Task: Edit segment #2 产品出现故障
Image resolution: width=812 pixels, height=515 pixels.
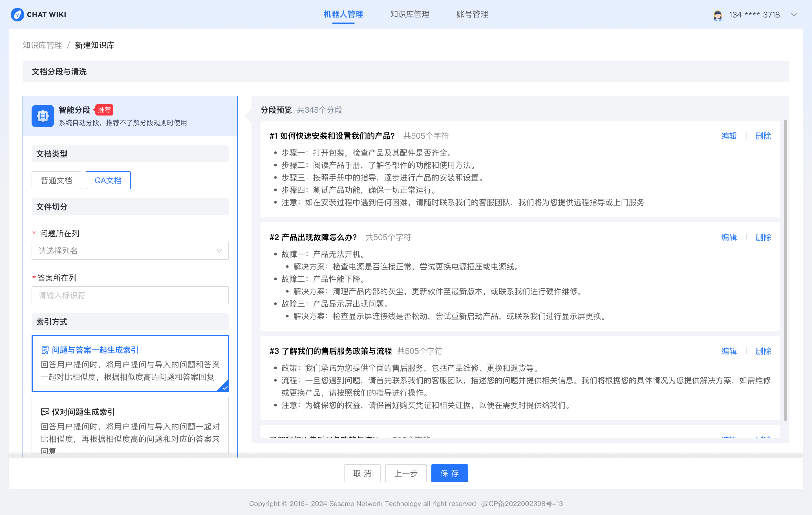Action: click(729, 237)
